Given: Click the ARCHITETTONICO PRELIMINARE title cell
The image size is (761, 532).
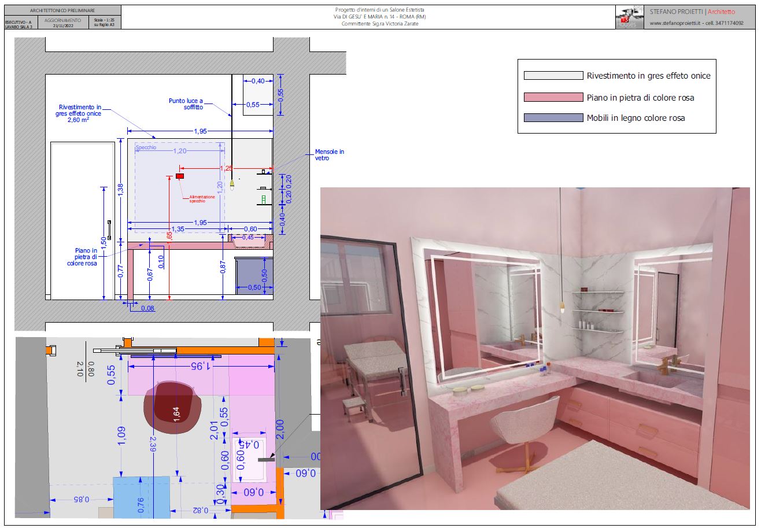Looking at the screenshot, I should [62, 10].
